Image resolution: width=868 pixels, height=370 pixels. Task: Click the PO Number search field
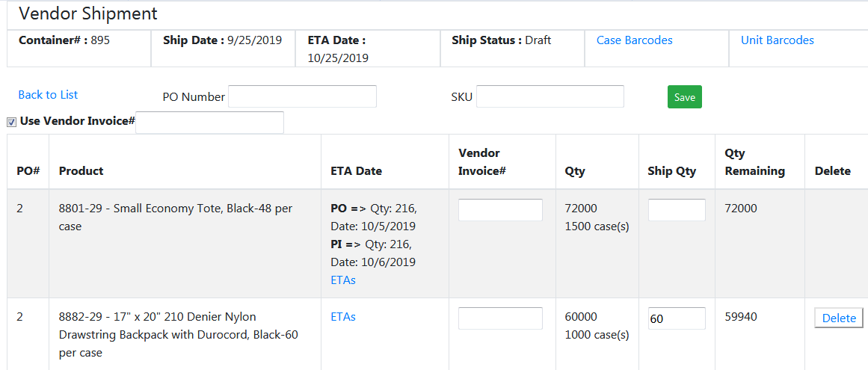point(302,96)
